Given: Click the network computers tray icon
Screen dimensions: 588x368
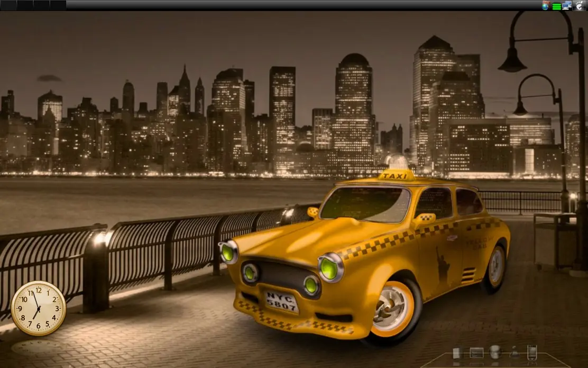Looking at the screenshot, I should [x=567, y=5].
